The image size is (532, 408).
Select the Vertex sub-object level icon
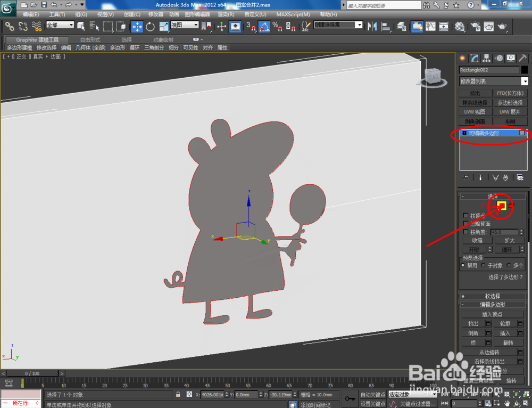pyautogui.click(x=471, y=206)
